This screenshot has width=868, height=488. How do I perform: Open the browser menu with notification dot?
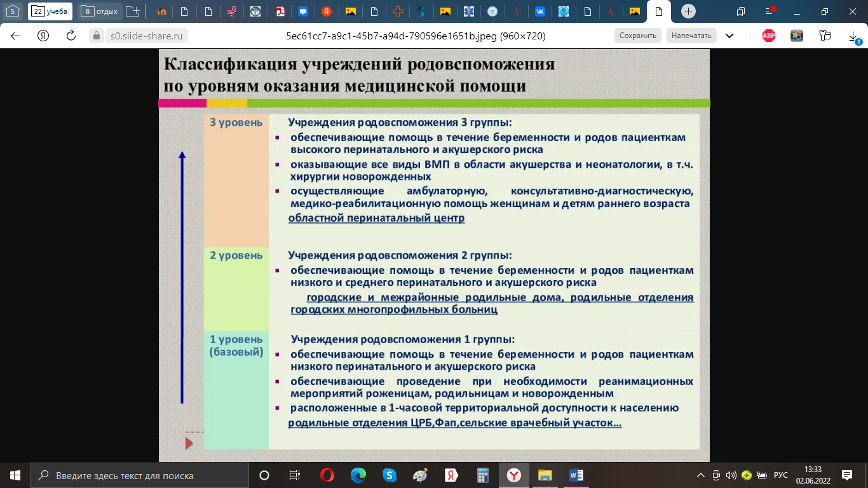(x=770, y=11)
